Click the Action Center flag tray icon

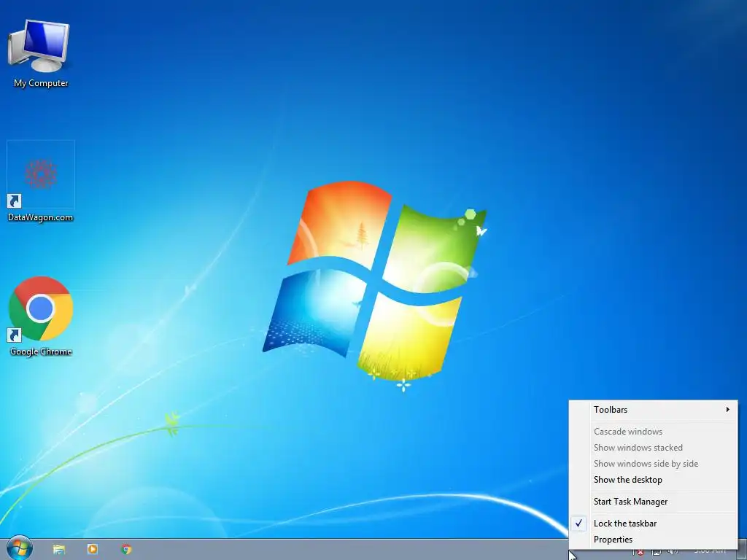[x=639, y=552]
